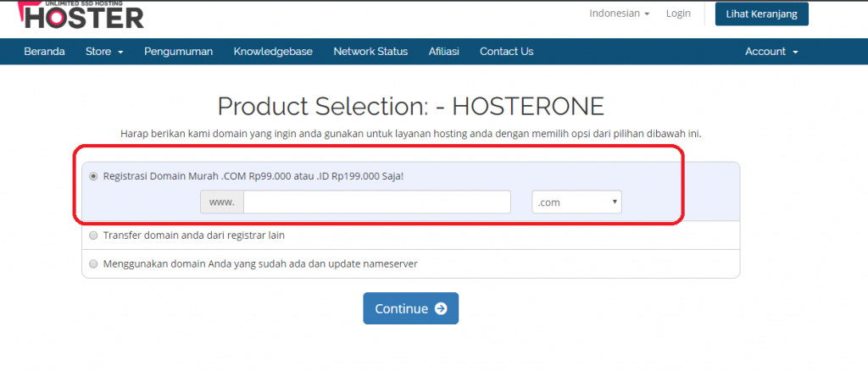Open the Afiliasi page
Image resolution: width=868 pixels, height=371 pixels.
pyautogui.click(x=443, y=52)
